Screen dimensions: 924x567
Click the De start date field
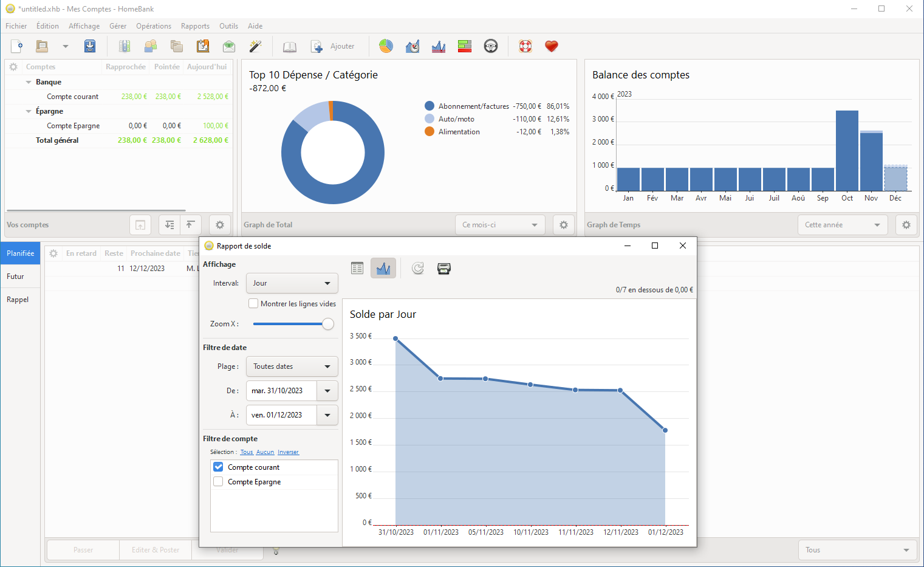click(281, 391)
